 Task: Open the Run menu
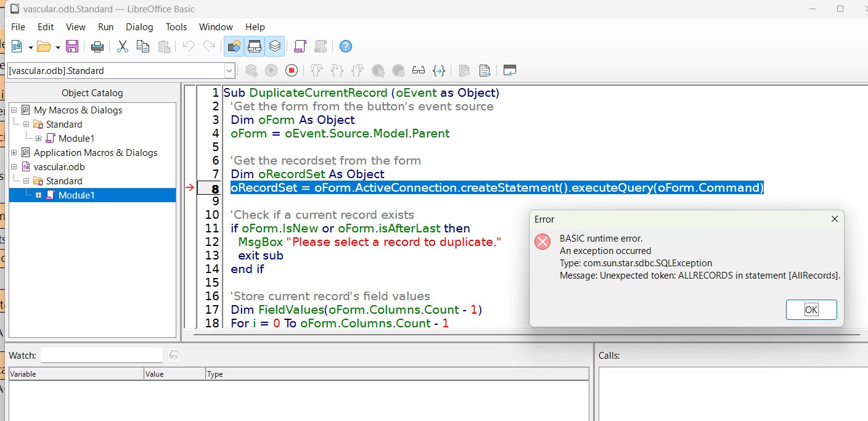pyautogui.click(x=105, y=27)
